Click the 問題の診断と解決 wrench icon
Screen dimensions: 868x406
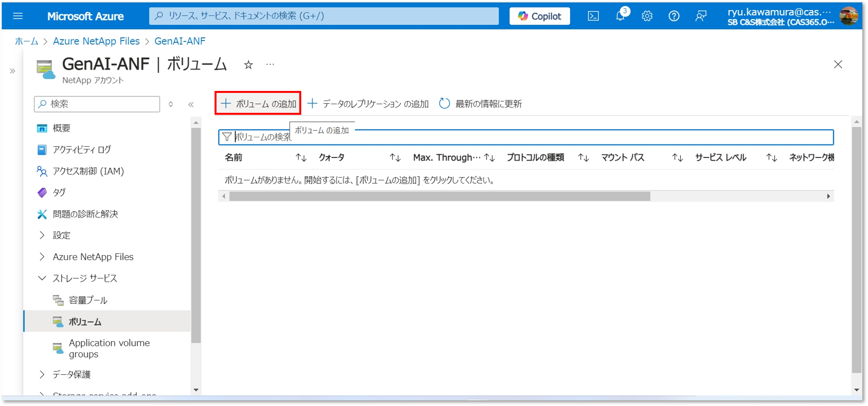click(x=42, y=214)
